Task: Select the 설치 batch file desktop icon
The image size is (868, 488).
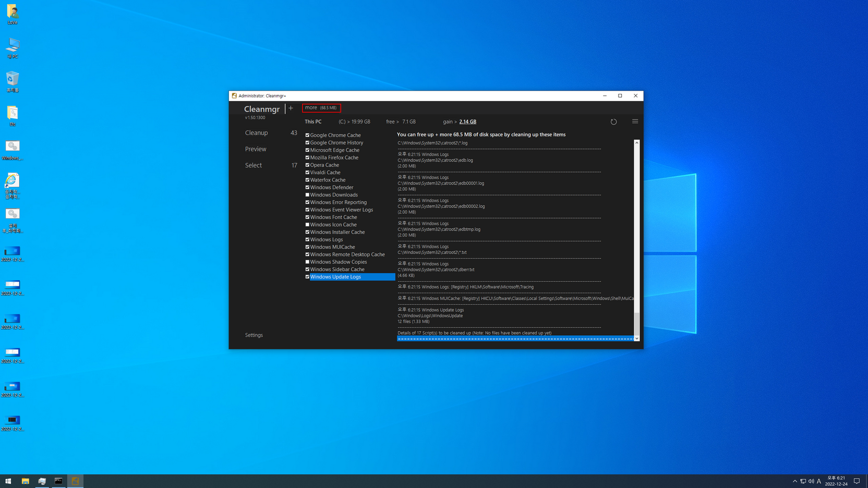Action: click(13, 221)
